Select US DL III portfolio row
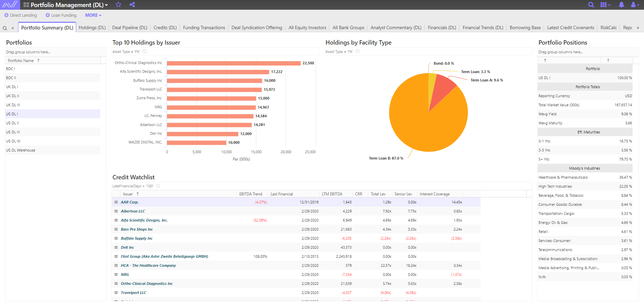This screenshot has height=305, width=644. coord(53,132)
